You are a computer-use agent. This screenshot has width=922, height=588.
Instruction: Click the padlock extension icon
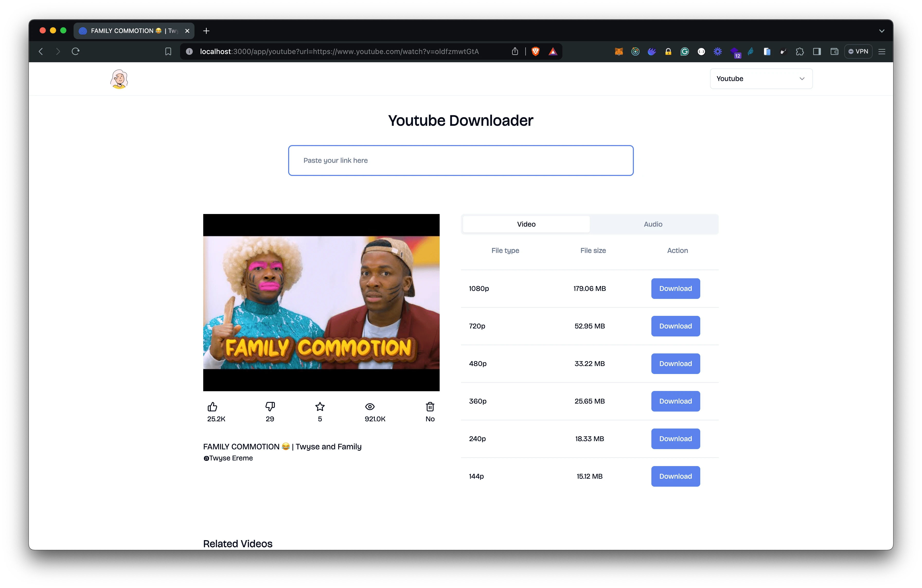tap(668, 51)
